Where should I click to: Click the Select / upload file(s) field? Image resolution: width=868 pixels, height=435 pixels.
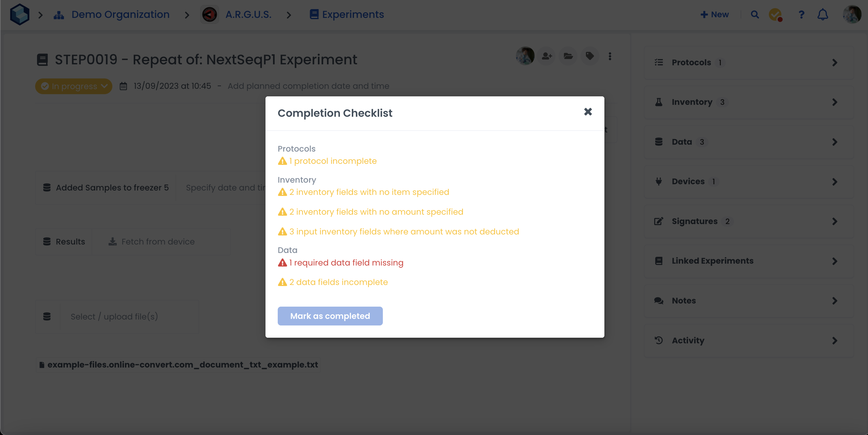(x=114, y=317)
